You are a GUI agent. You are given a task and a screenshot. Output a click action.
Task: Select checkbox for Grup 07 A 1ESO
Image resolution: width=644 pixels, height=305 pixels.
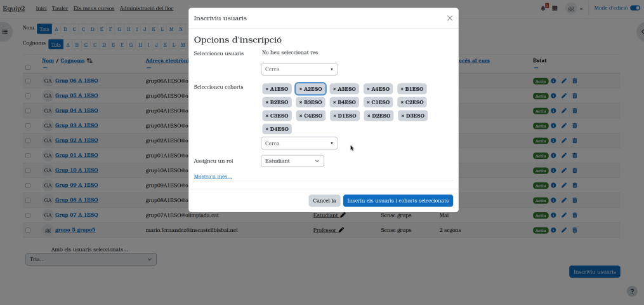28,215
